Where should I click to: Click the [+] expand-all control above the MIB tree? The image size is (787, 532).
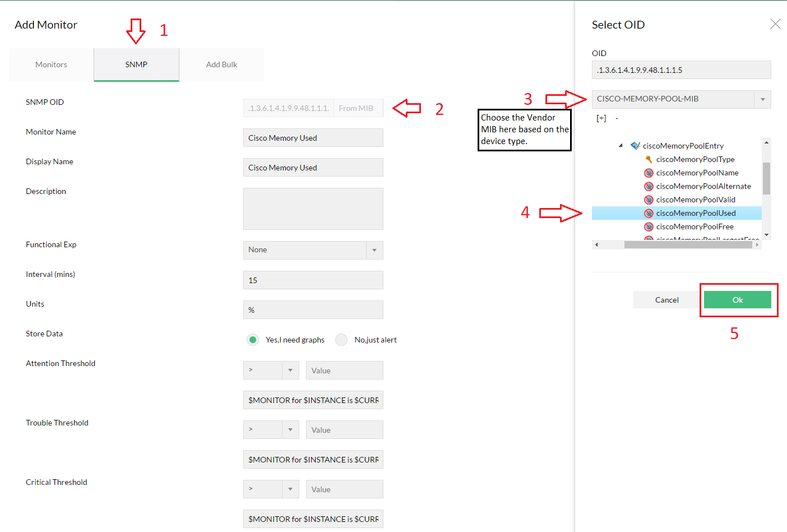[x=600, y=118]
